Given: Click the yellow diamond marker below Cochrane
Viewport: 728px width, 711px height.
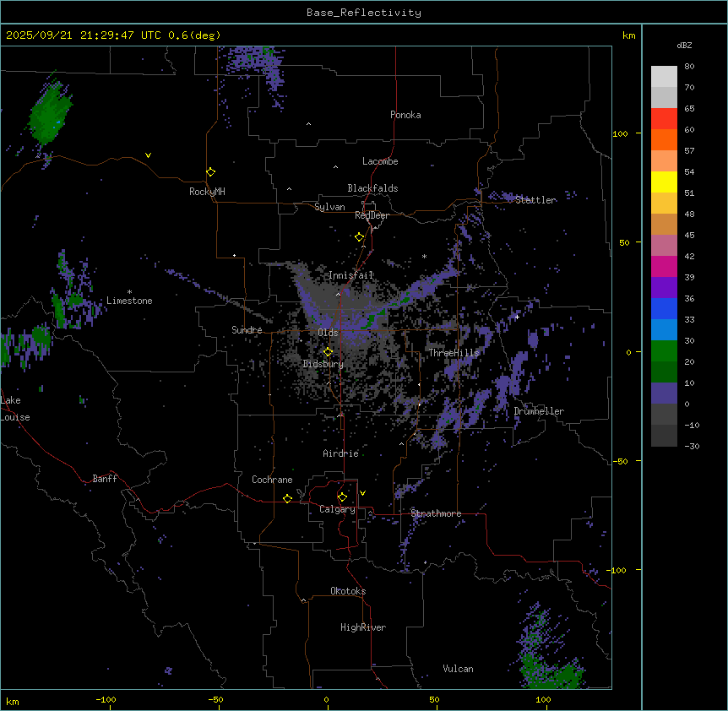Looking at the screenshot, I should coord(288,498).
